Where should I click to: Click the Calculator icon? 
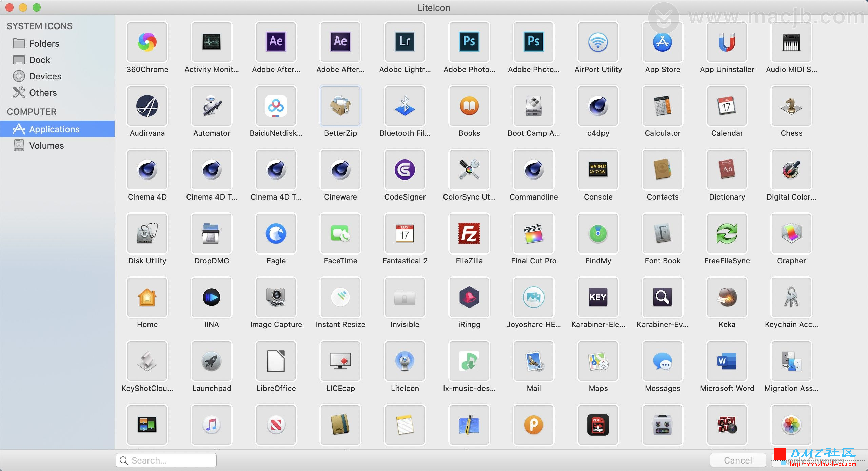(x=663, y=106)
